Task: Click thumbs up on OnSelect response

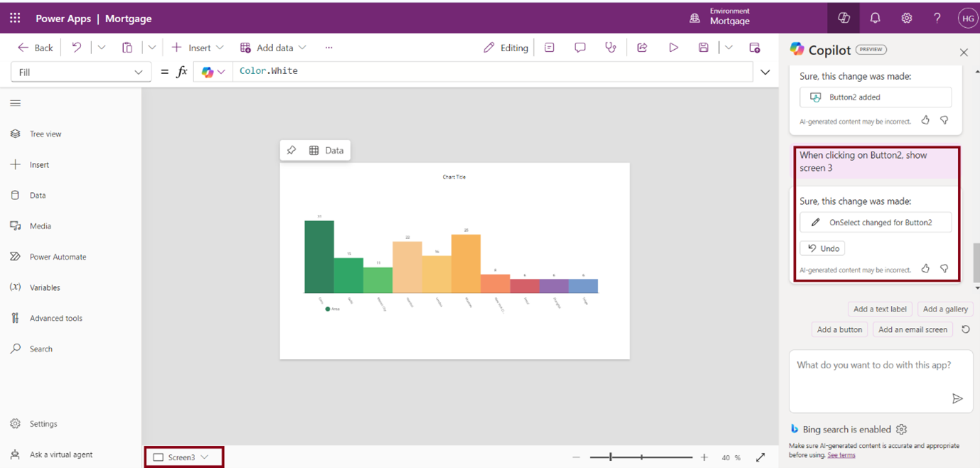Action: (x=925, y=269)
